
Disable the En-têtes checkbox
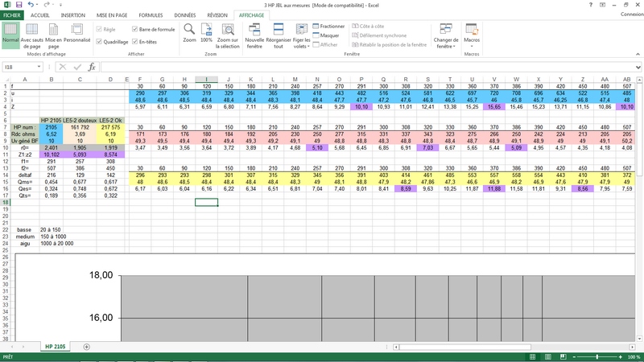click(134, 41)
